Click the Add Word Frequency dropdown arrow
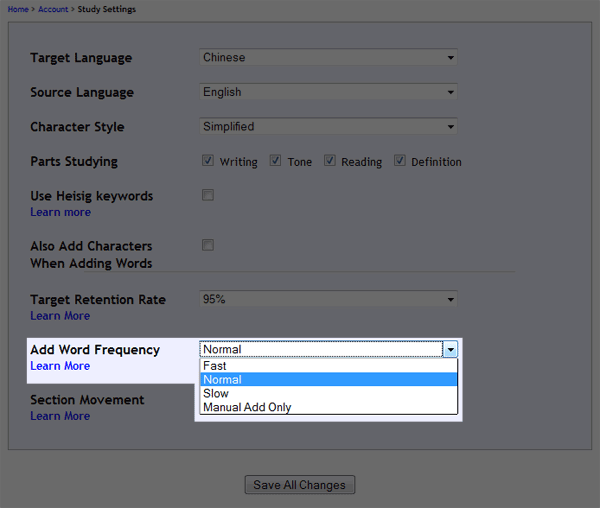The width and height of the screenshot is (600, 508). pyautogui.click(x=450, y=349)
